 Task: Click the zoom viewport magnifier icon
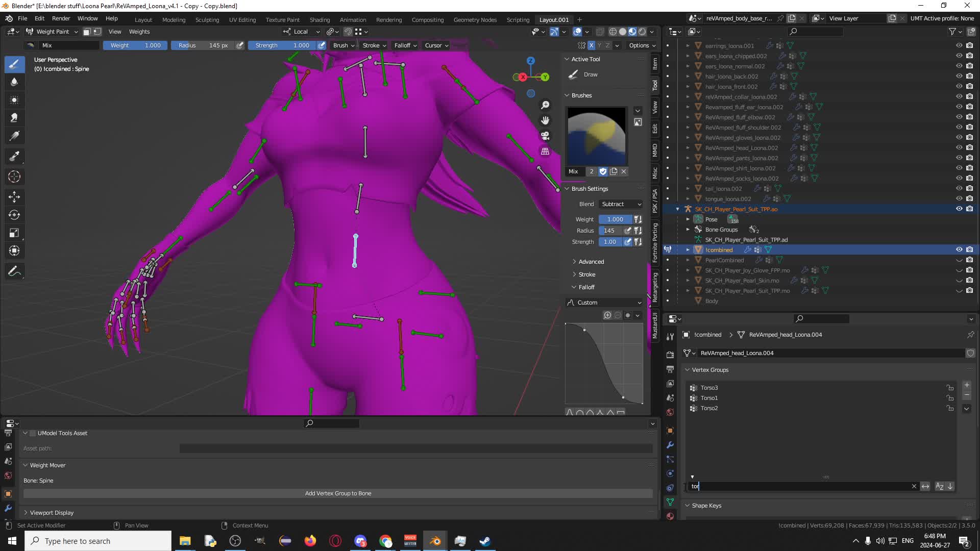point(545,105)
